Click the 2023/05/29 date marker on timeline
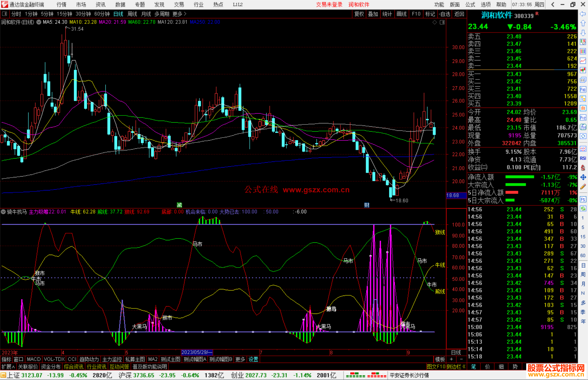588x380 pixels. [197, 352]
